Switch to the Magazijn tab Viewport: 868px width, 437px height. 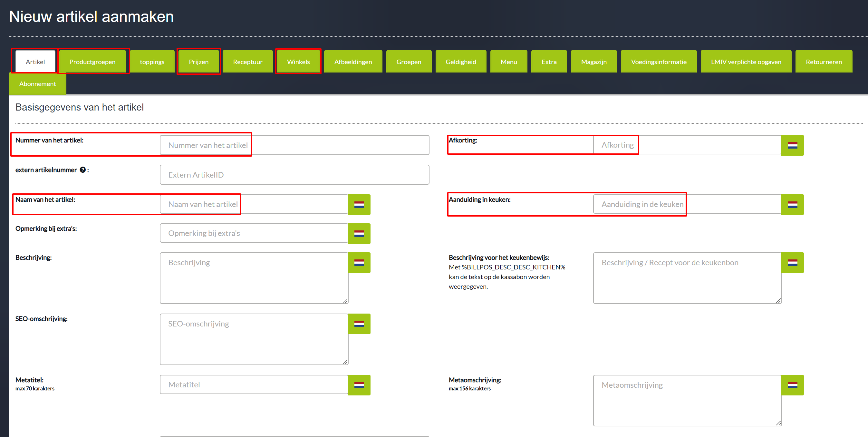point(594,62)
